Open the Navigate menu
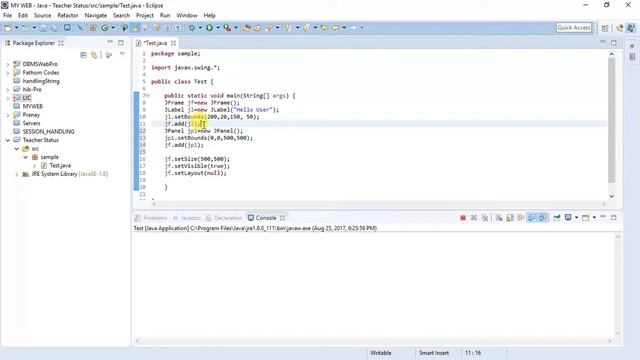 [96, 16]
